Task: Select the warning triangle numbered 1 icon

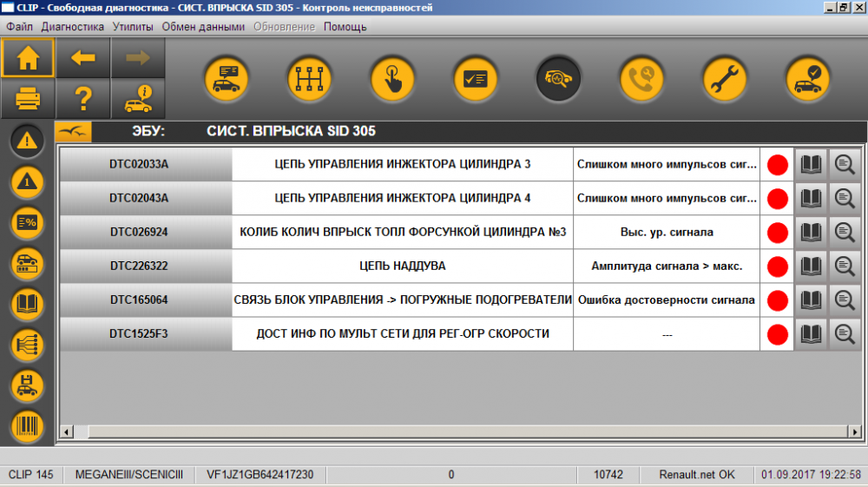Action: click(27, 181)
